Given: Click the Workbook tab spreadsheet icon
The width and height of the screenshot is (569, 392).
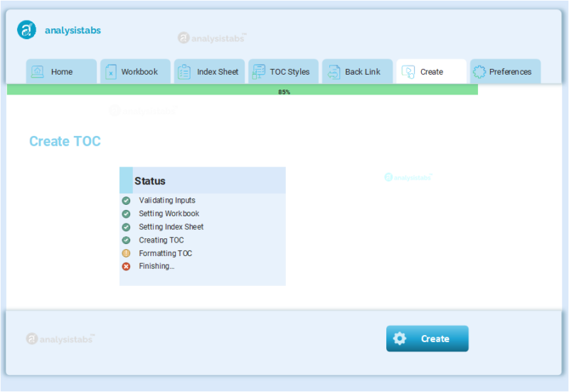Looking at the screenshot, I should 111,72.
